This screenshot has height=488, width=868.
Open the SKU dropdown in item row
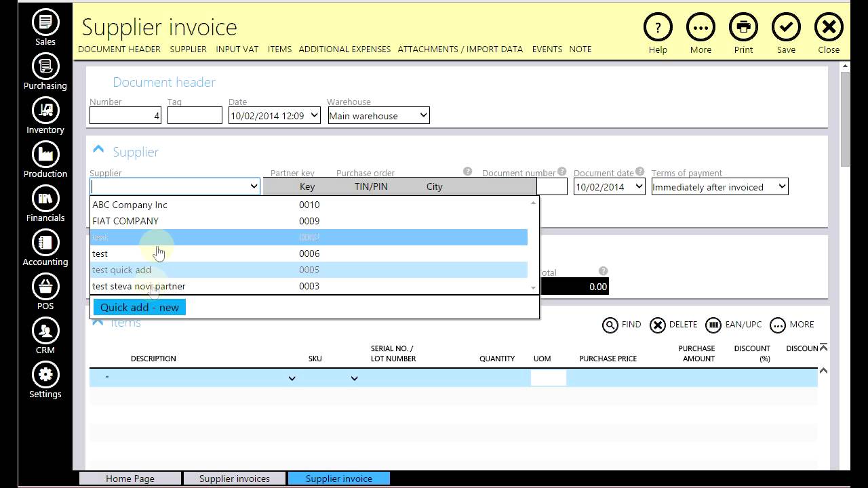(354, 378)
